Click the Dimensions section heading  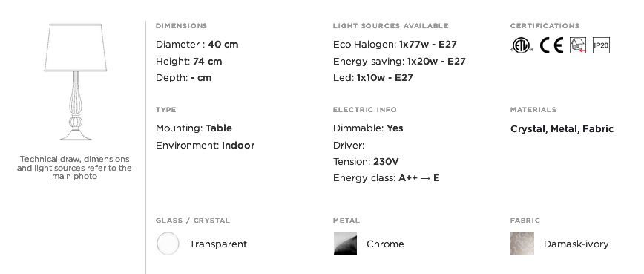[182, 26]
